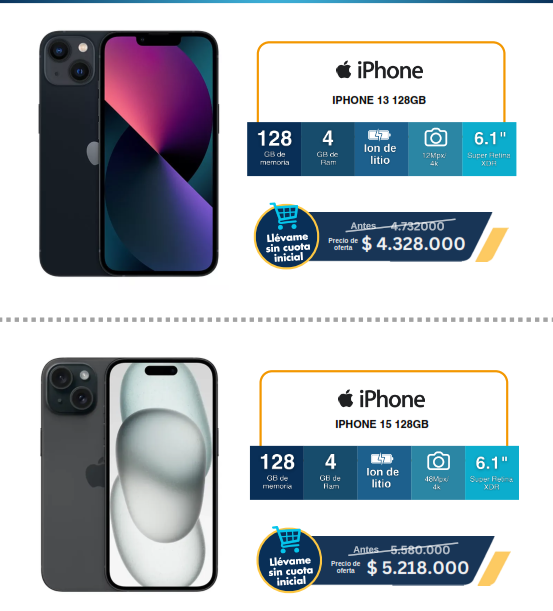Click the $ 5.218.000 offer price
This screenshot has width=553, height=611.
tap(417, 568)
